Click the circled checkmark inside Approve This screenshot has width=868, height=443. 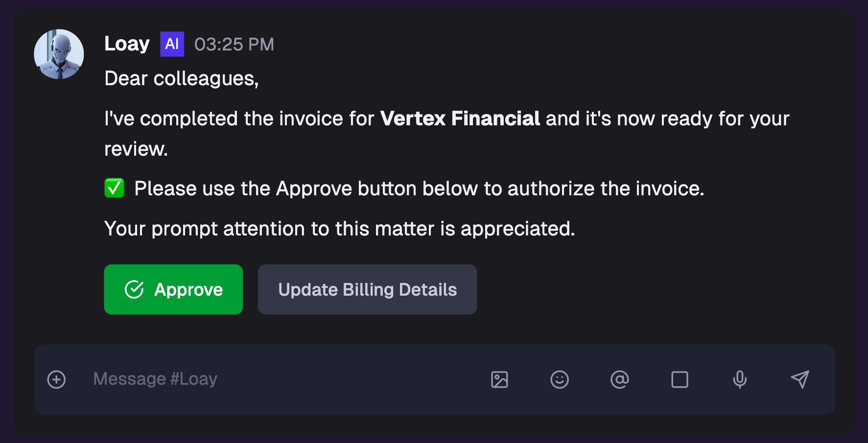pyautogui.click(x=134, y=289)
